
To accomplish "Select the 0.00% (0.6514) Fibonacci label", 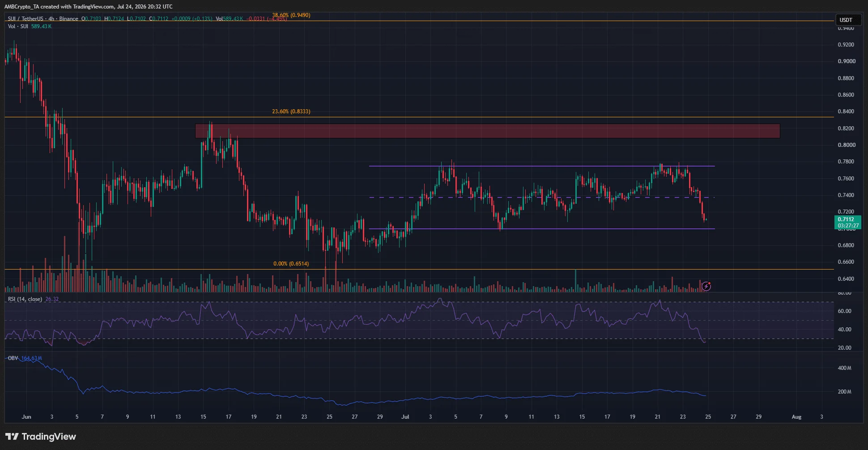I will click(x=291, y=264).
